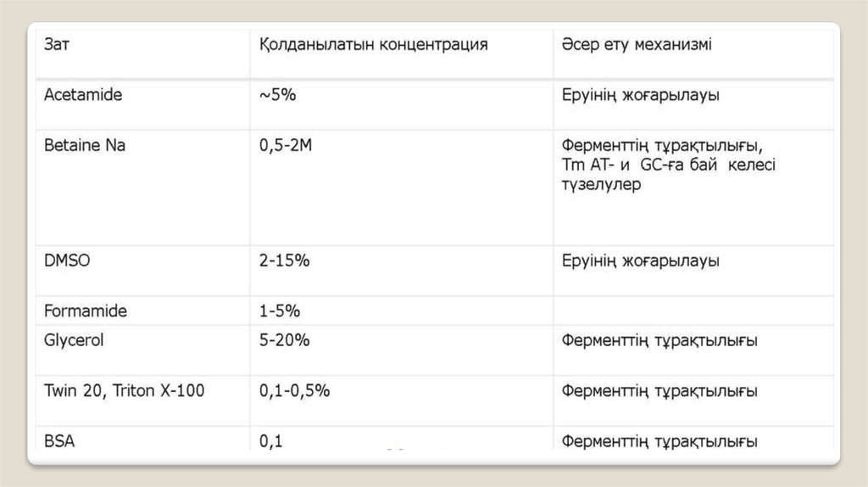Select the 0,1-0,5% concentration cell
Screen dimensions: 868x487
pos(294,391)
